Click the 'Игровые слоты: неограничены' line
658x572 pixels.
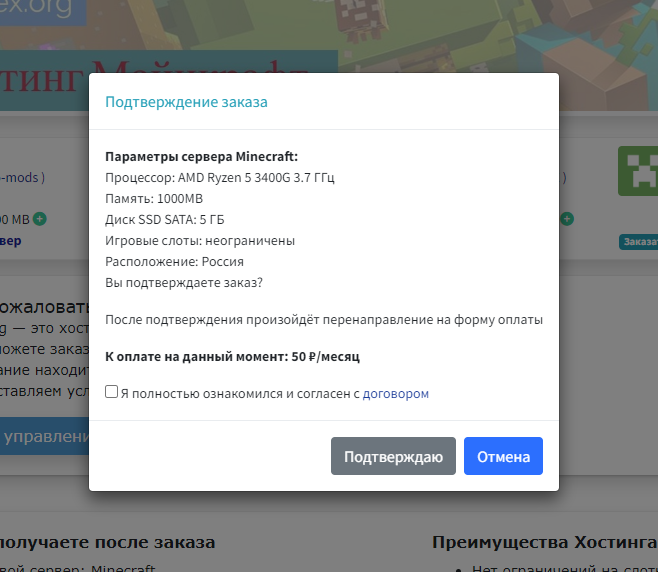[200, 240]
